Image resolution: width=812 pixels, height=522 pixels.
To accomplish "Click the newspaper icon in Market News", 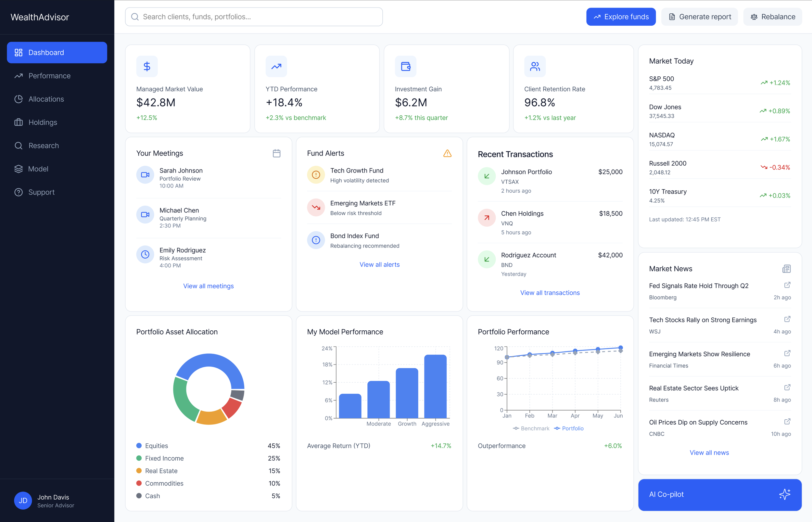I will tap(786, 269).
